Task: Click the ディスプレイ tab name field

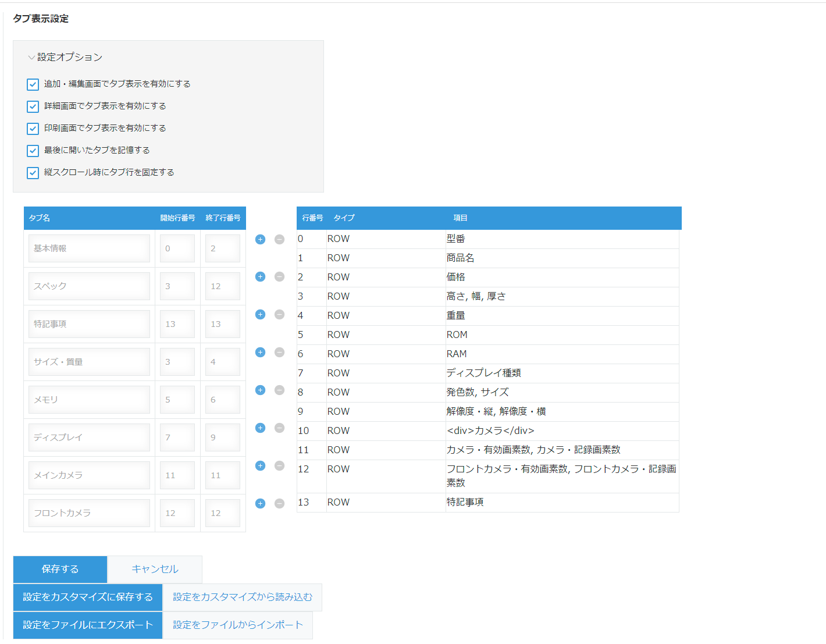Action: (89, 437)
